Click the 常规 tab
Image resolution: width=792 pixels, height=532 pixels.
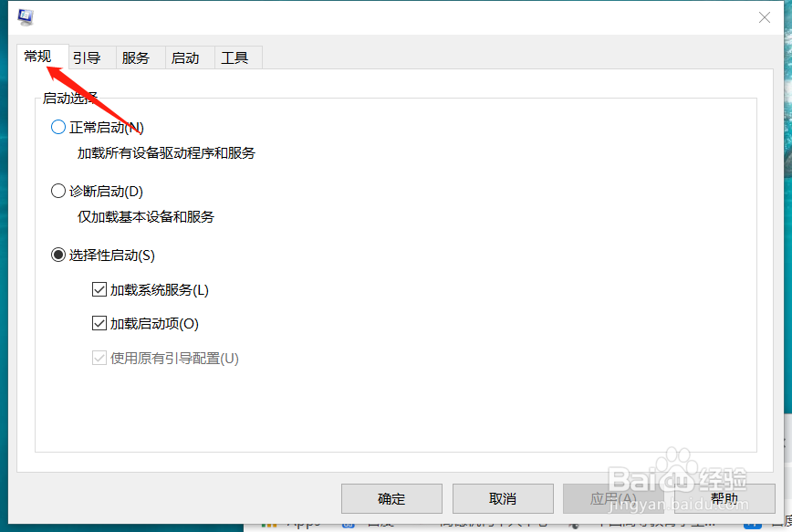tap(39, 57)
